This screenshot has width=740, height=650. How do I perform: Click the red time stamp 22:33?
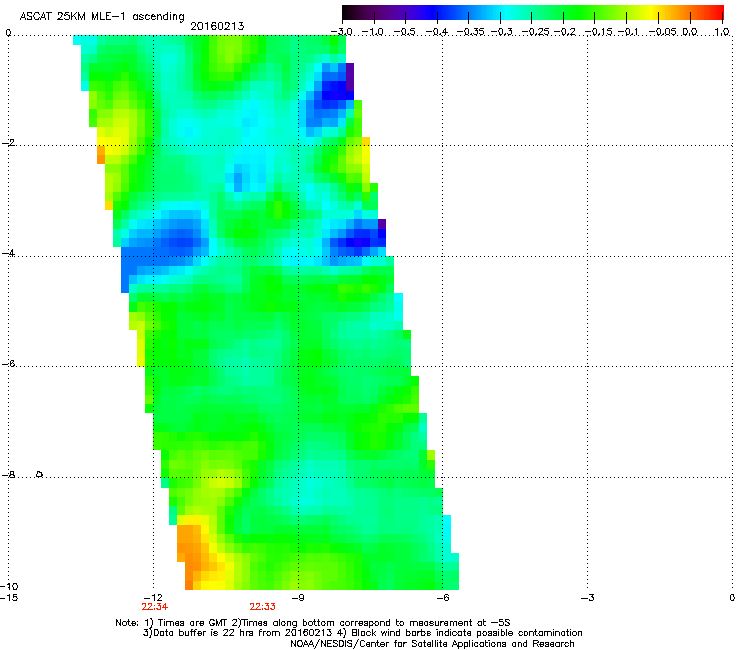click(262, 607)
